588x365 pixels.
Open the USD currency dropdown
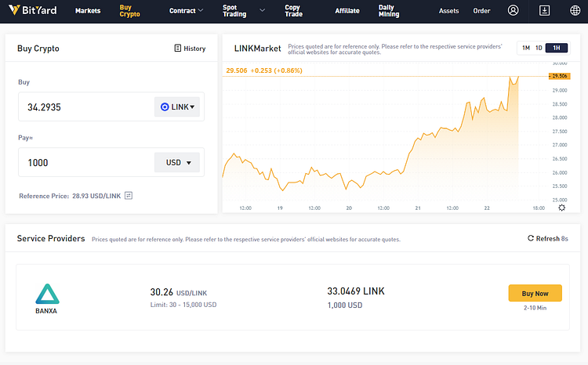pyautogui.click(x=177, y=162)
